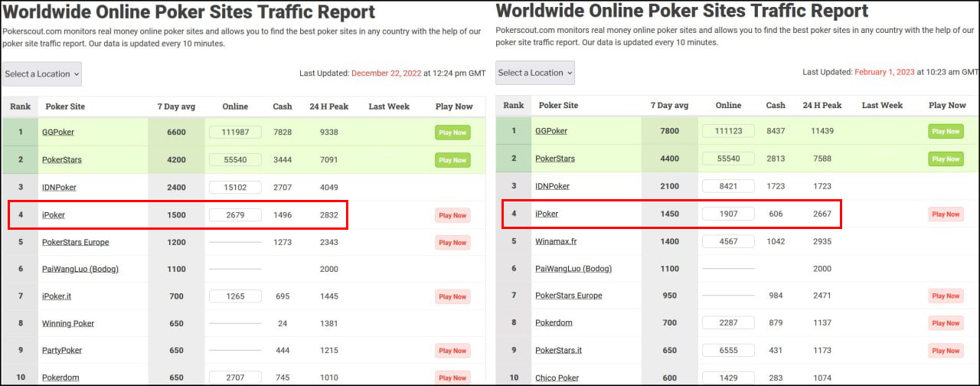Click GGPoker cash value 7828
The height and width of the screenshot is (386, 980).
coord(283,132)
